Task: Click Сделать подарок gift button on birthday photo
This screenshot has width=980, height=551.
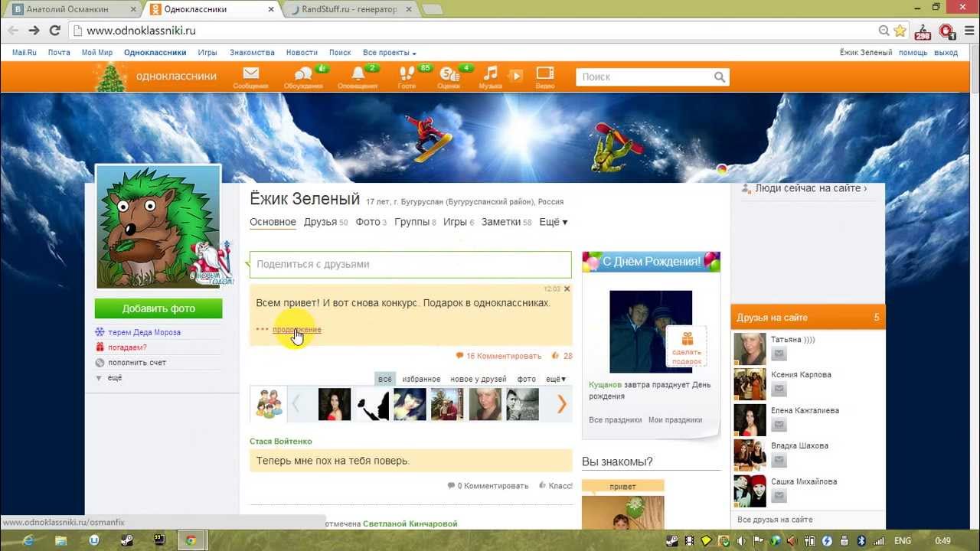Action: 687,347
